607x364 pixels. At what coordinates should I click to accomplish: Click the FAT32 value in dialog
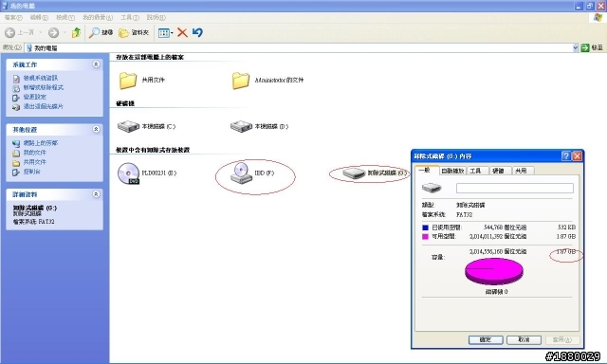pyautogui.click(x=464, y=214)
